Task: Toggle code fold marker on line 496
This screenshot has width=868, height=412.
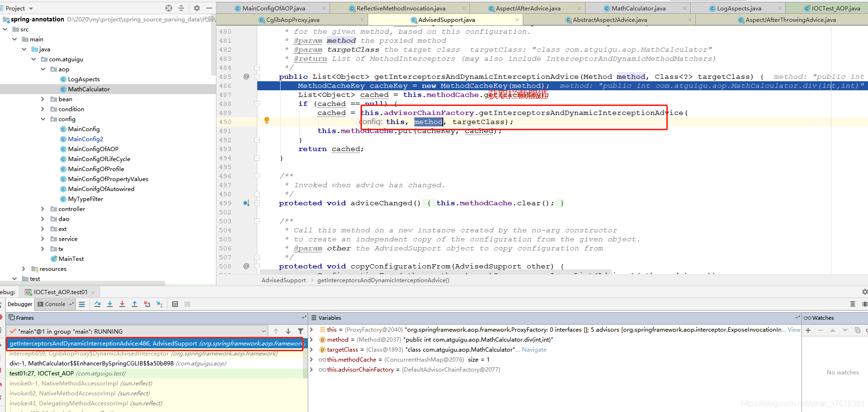Action: tap(257, 176)
